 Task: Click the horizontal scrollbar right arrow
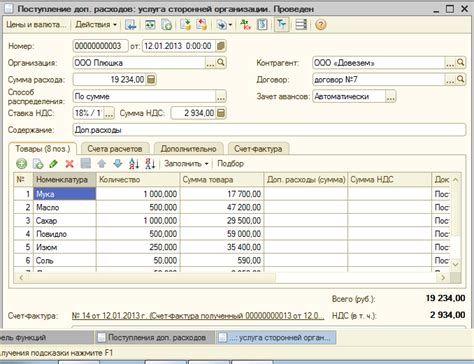coord(443,277)
